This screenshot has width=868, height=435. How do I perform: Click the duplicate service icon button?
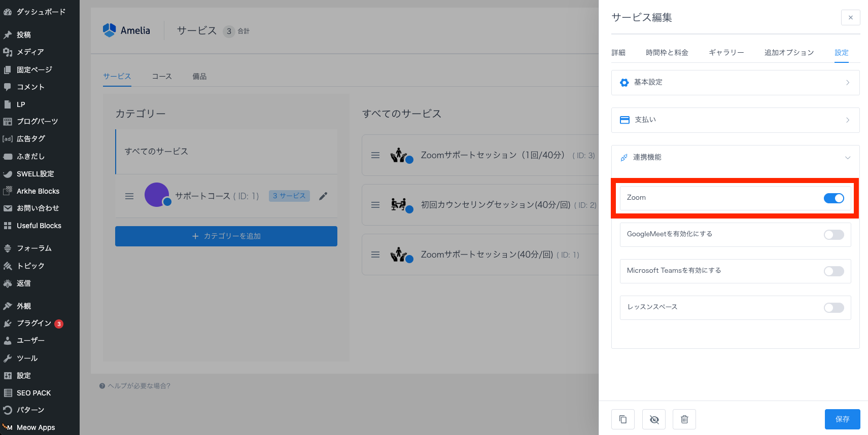pos(623,419)
